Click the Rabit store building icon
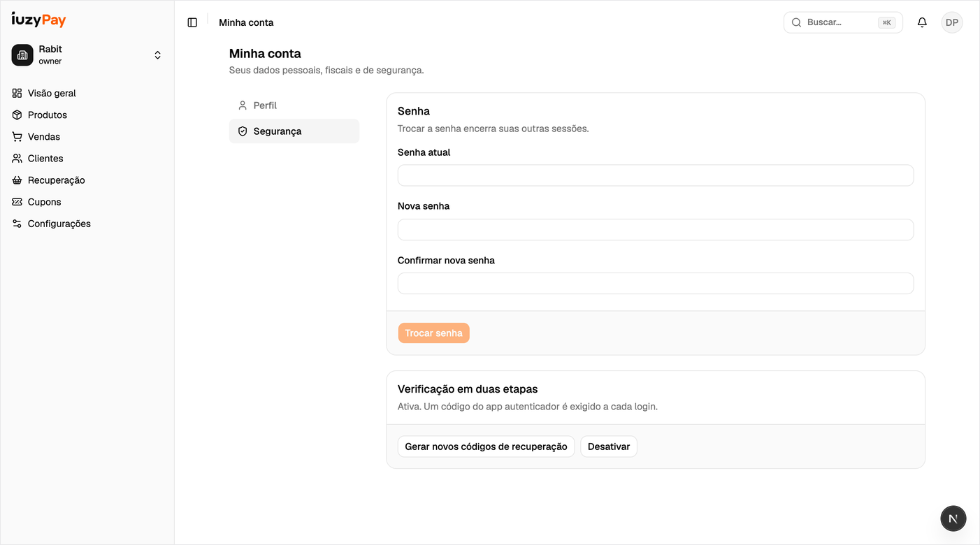Viewport: 980px width, 545px height. click(22, 55)
